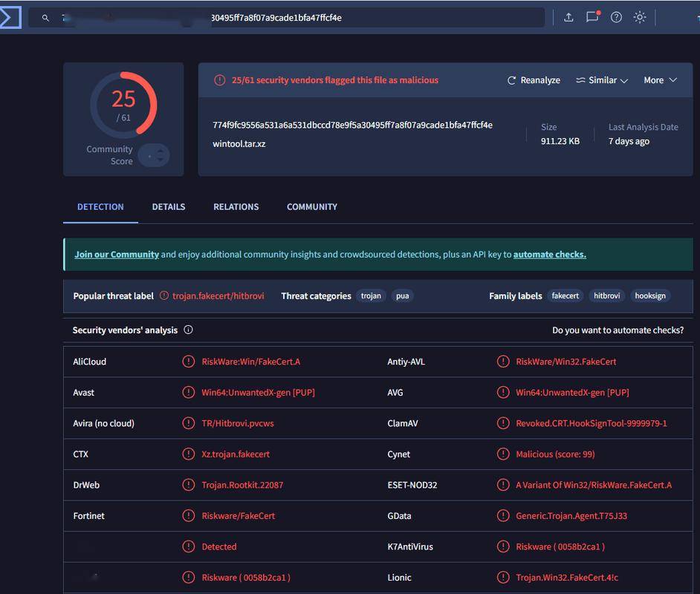Click the hitbrovi family label tag
Viewport: 700px width, 594px height.
pyautogui.click(x=606, y=296)
